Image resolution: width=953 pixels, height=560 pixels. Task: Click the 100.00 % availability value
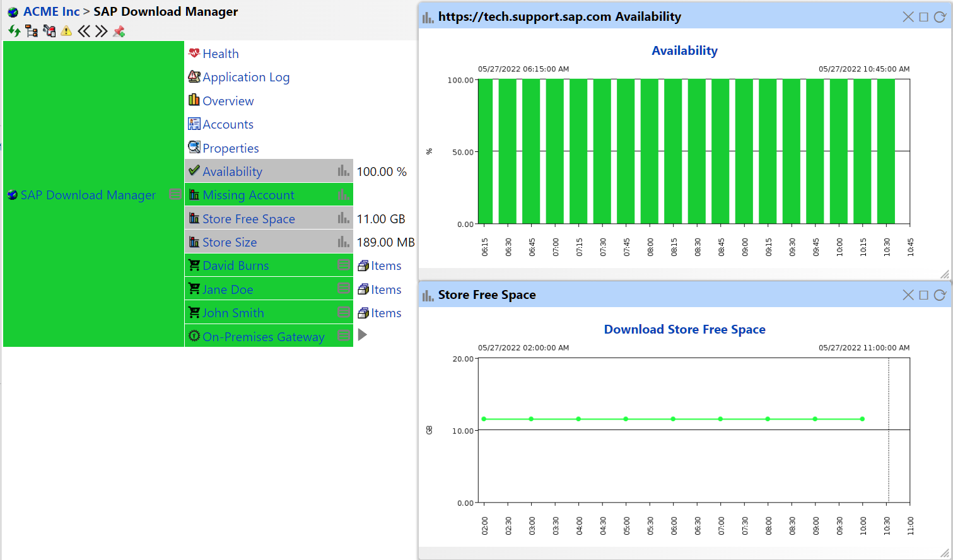(x=382, y=172)
